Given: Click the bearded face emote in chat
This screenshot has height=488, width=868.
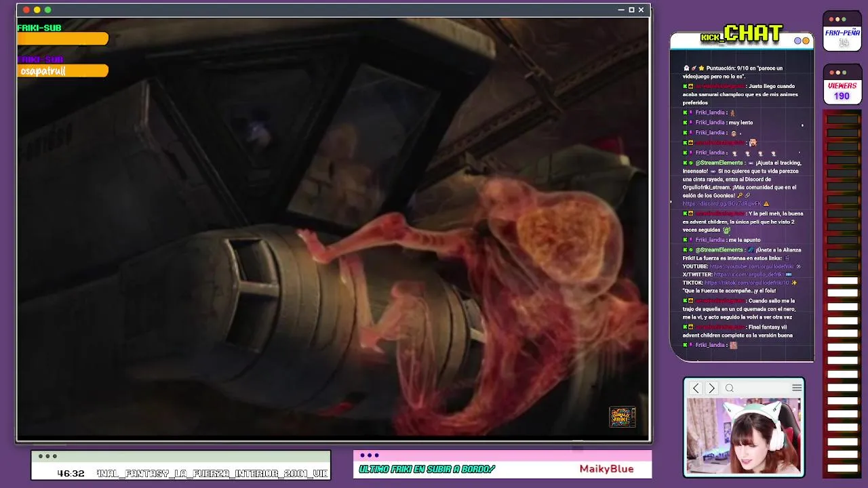Looking at the screenshot, I should [x=753, y=142].
